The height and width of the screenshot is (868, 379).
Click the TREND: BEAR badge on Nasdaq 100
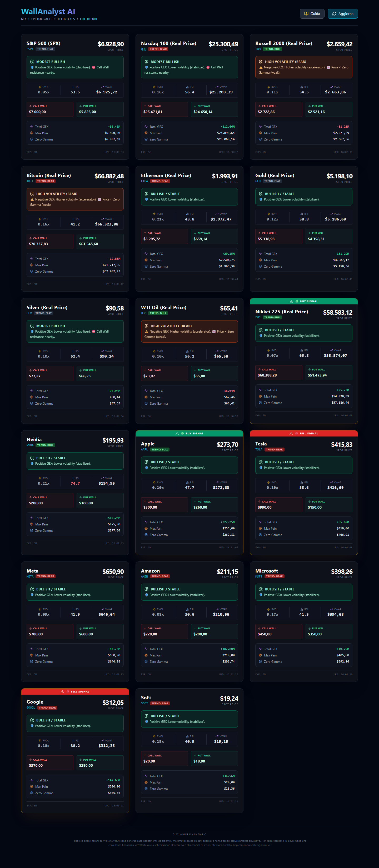(x=158, y=49)
